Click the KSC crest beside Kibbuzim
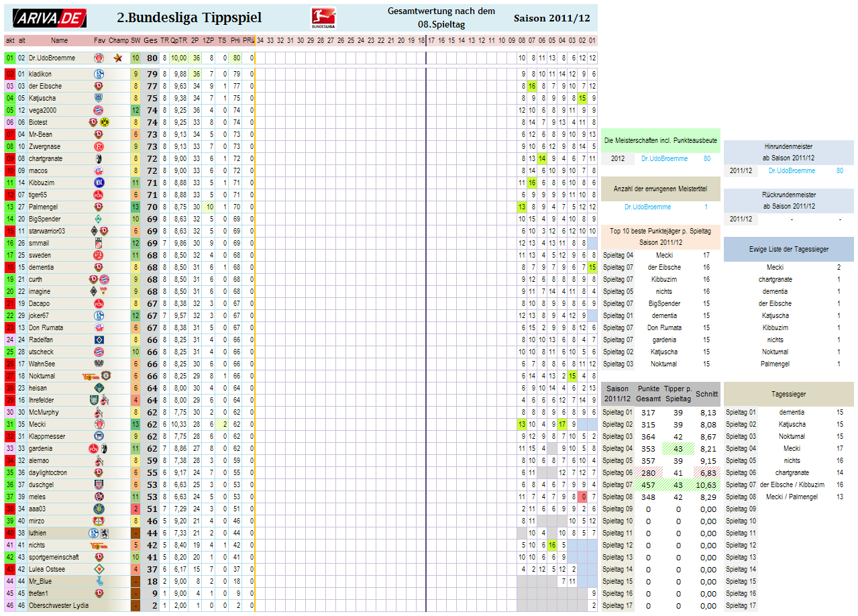This screenshot has height=616, width=858. pos(99,183)
